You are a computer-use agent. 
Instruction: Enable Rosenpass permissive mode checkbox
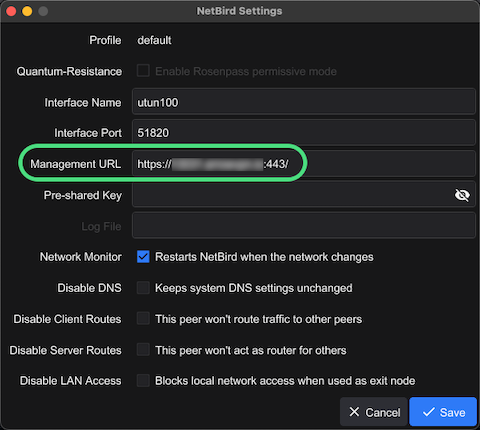(x=143, y=71)
